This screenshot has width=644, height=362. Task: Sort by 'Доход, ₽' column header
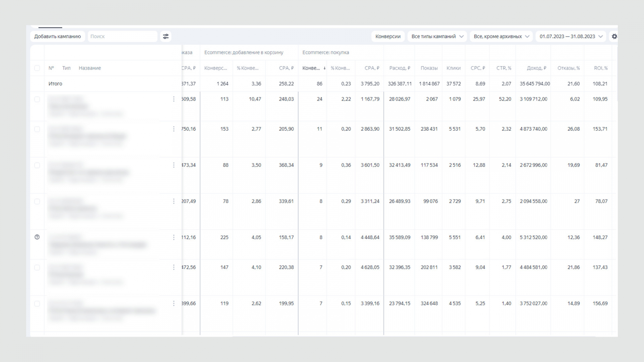click(536, 68)
